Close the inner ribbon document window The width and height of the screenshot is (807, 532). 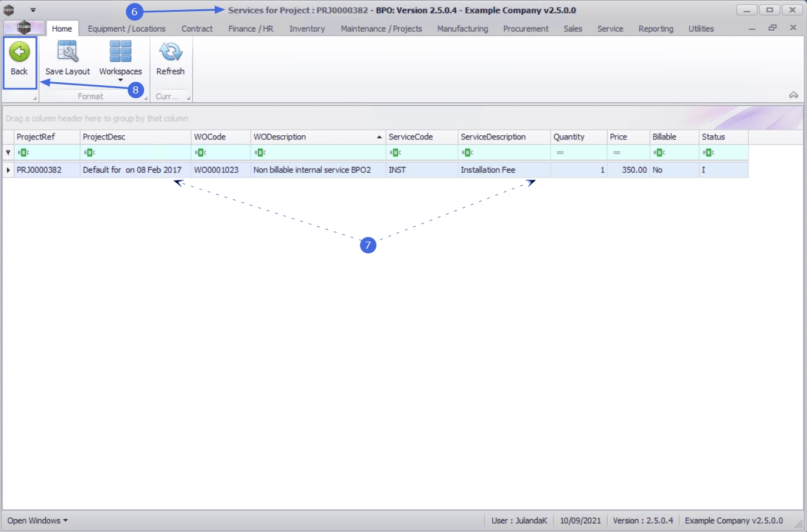(793, 28)
